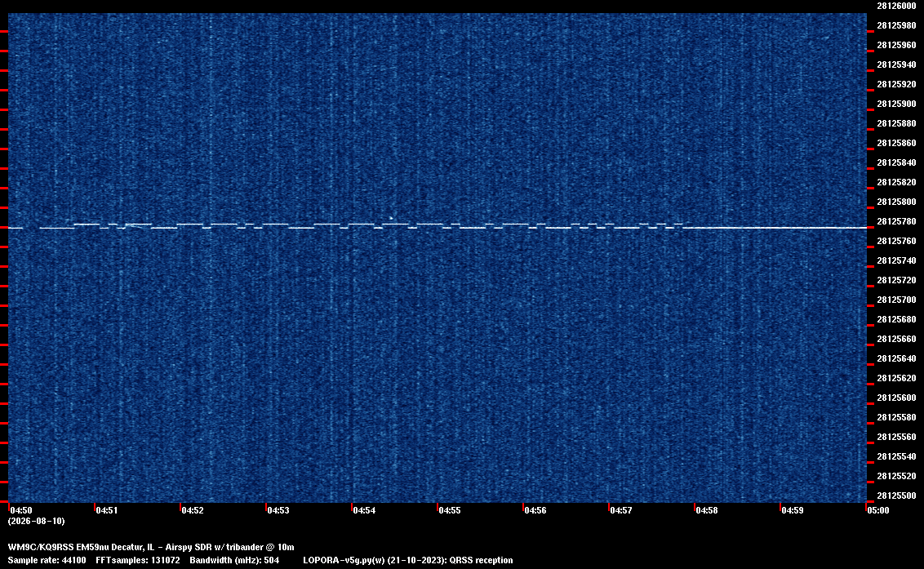Screen dimensions: 924x569
Task: Click frequency label 28126000
Action: [896, 6]
